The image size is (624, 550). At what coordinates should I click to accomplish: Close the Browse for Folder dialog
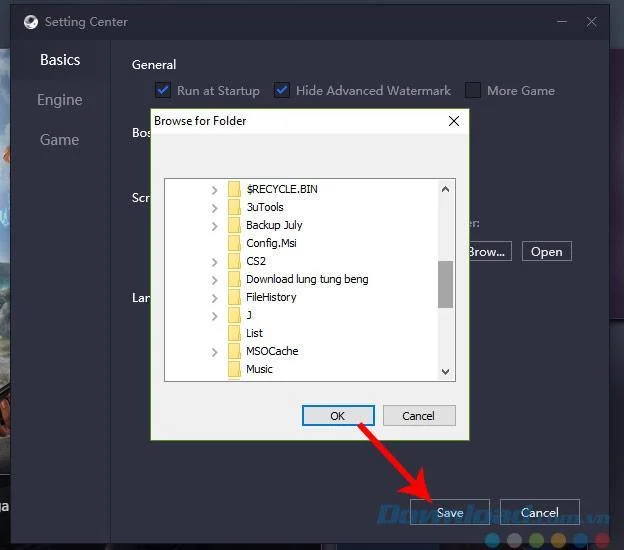tap(454, 121)
